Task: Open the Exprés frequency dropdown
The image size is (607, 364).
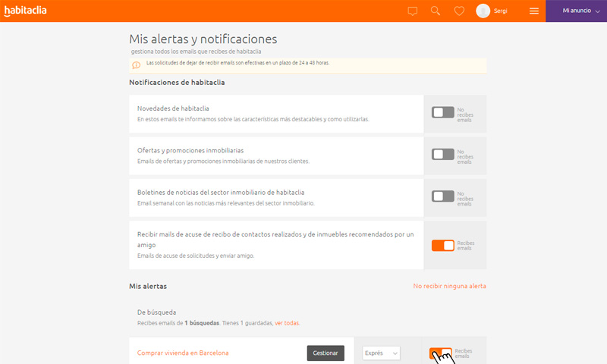Action: pyautogui.click(x=381, y=353)
